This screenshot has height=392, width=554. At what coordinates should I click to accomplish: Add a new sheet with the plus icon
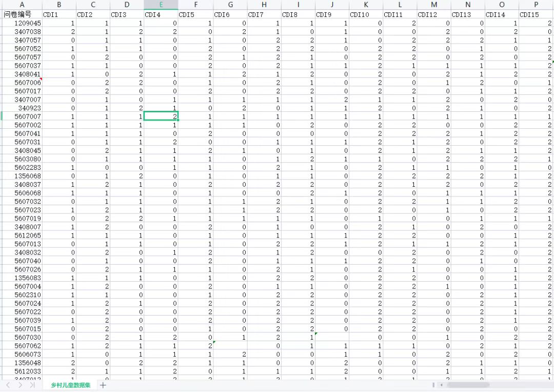(103, 385)
